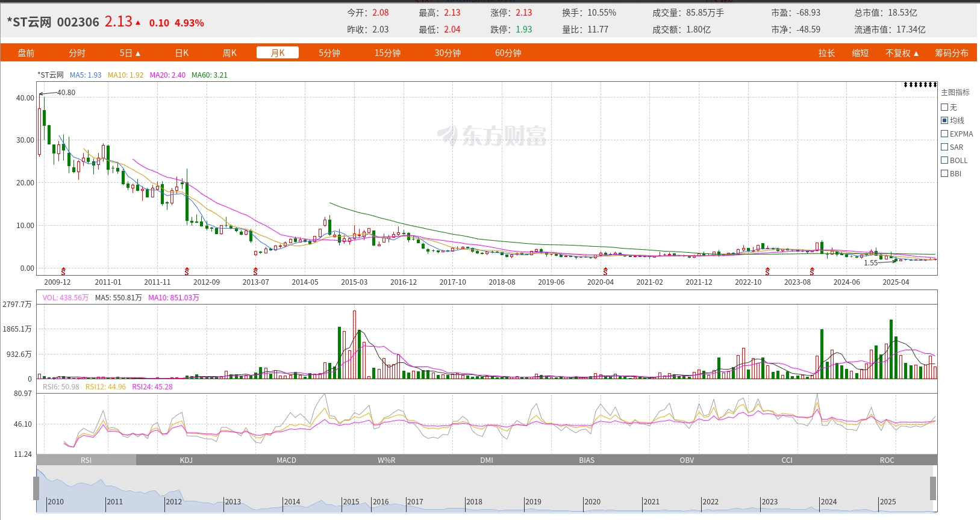Screen dimensions: 980x520
Task: Click the red marker icon near 2012-09
Action: (x=187, y=271)
